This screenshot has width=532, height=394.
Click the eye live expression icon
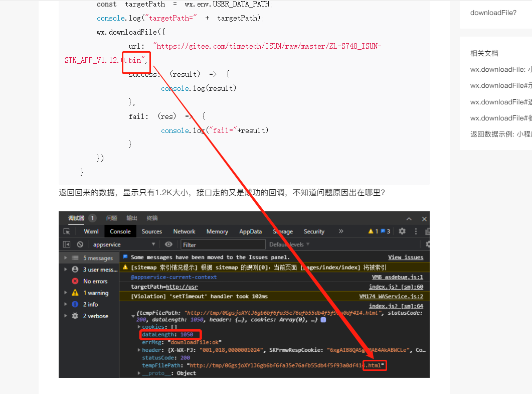tap(168, 244)
